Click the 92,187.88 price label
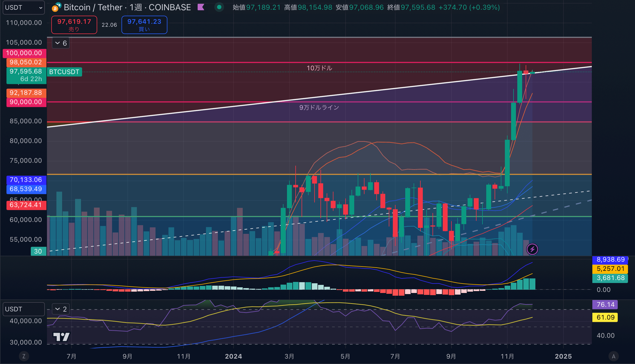Screen dimensions: 635x364 coord(26,93)
